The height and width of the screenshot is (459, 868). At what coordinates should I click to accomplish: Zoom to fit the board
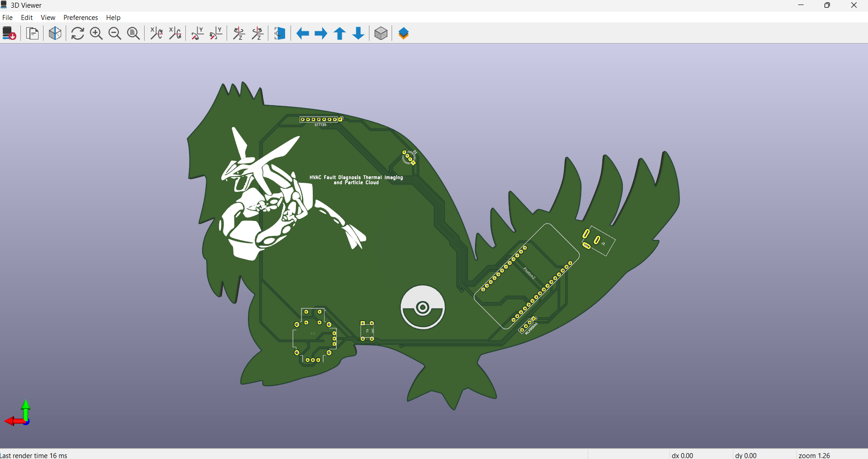pyautogui.click(x=133, y=34)
